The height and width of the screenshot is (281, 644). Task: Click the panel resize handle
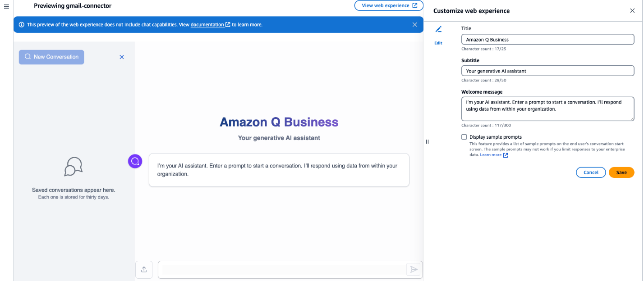coord(427,141)
